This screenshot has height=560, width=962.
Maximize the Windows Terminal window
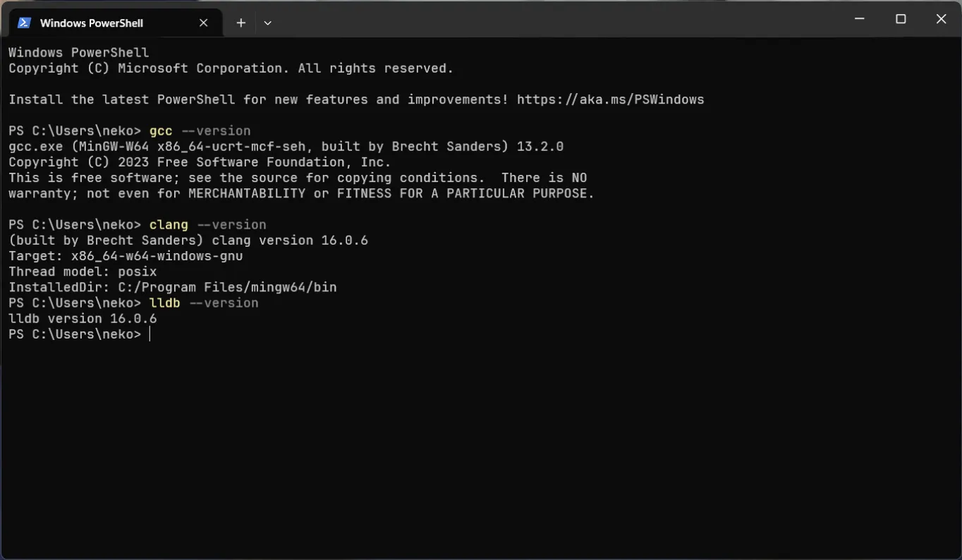pos(900,18)
